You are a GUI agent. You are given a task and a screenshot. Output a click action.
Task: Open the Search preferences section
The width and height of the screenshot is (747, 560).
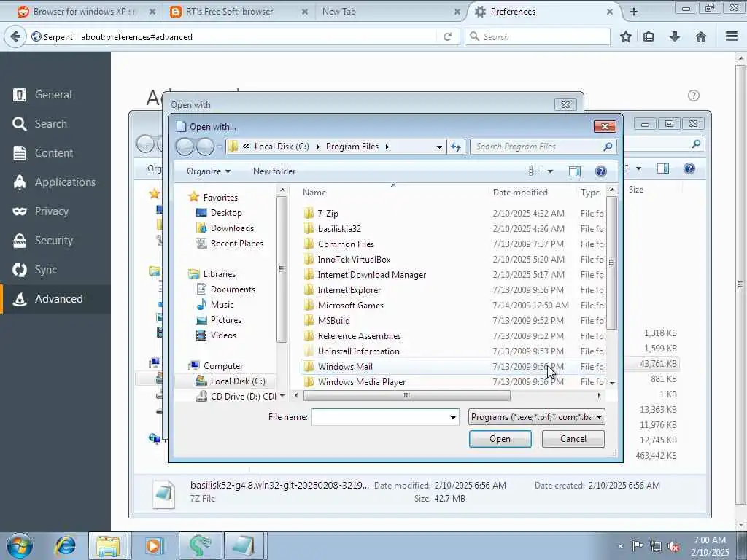[x=55, y=124]
